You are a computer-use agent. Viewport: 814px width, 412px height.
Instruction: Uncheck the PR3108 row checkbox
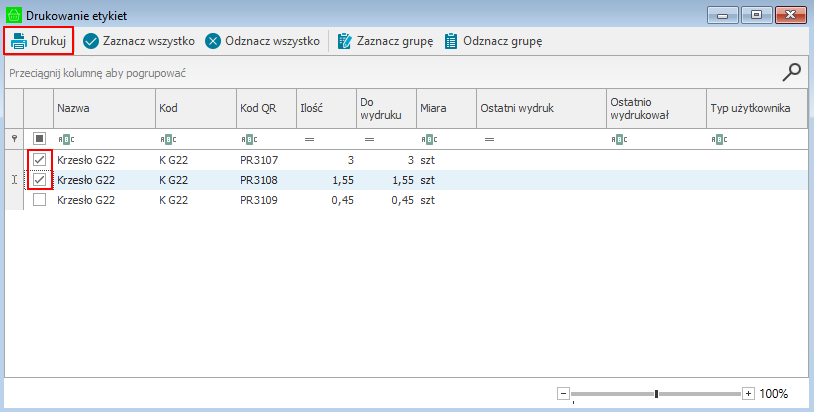pos(40,180)
